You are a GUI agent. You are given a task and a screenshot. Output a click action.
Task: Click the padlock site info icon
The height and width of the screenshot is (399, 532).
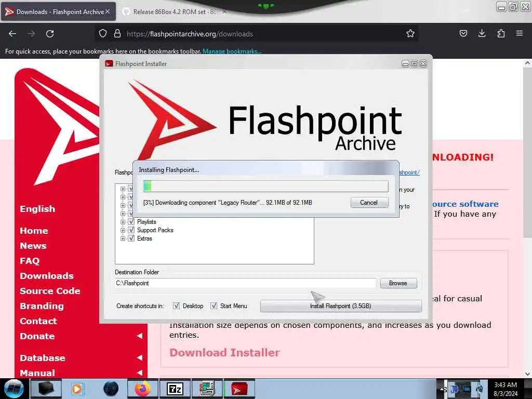(117, 34)
